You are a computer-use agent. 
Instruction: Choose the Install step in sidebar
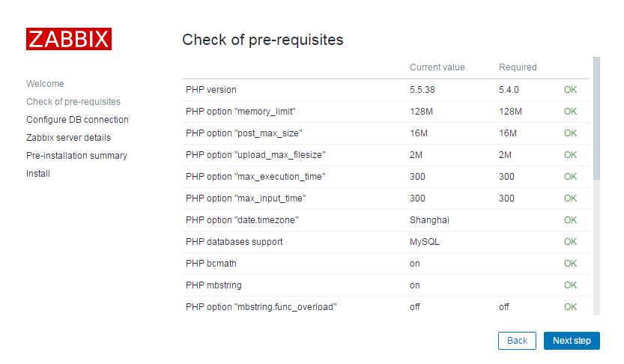pos(37,174)
